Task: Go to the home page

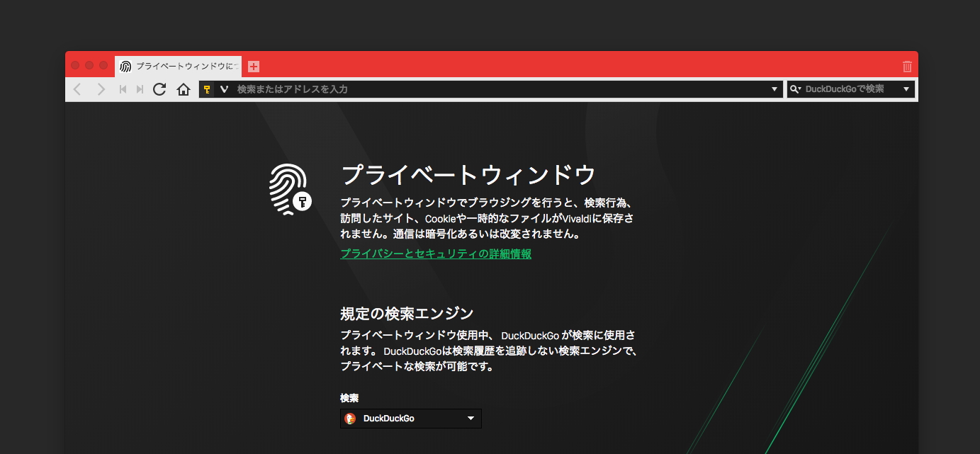Action: coord(184,89)
